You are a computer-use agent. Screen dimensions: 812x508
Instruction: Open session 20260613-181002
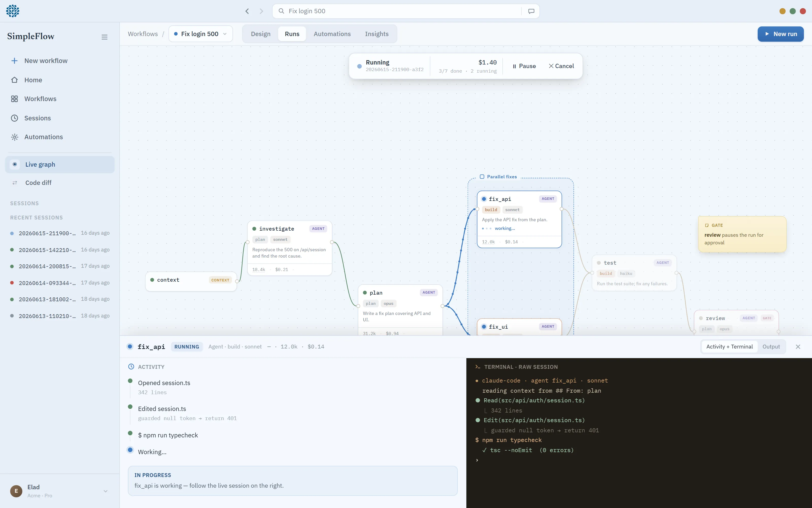[60, 299]
